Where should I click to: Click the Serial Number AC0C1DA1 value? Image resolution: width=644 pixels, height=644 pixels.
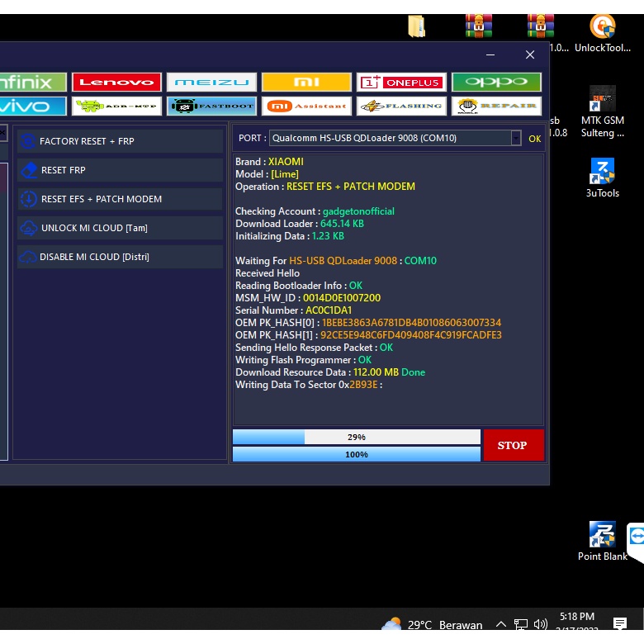[329, 310]
